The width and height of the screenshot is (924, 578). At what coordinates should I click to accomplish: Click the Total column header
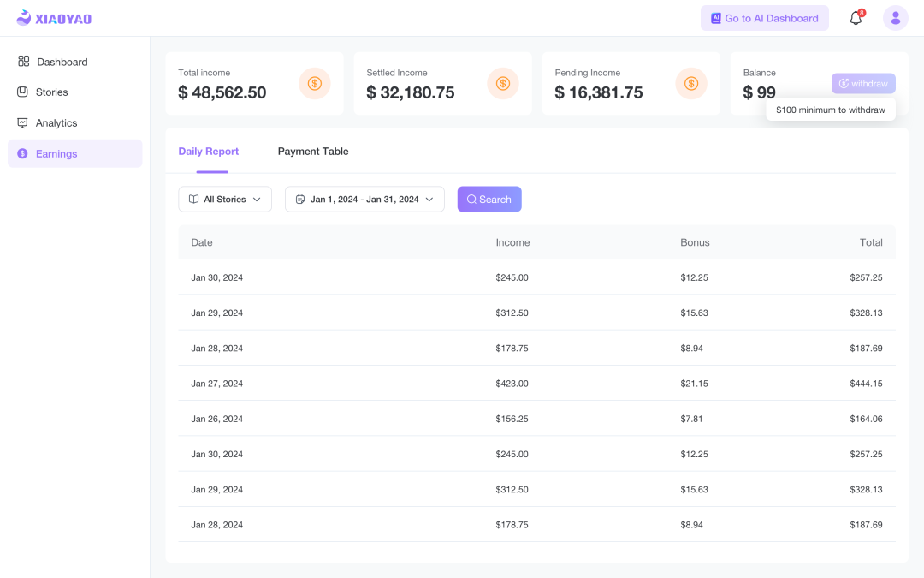(871, 242)
